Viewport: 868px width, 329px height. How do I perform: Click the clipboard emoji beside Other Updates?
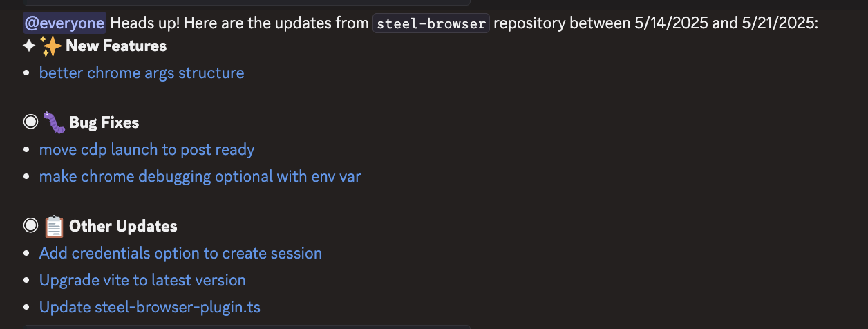point(54,226)
